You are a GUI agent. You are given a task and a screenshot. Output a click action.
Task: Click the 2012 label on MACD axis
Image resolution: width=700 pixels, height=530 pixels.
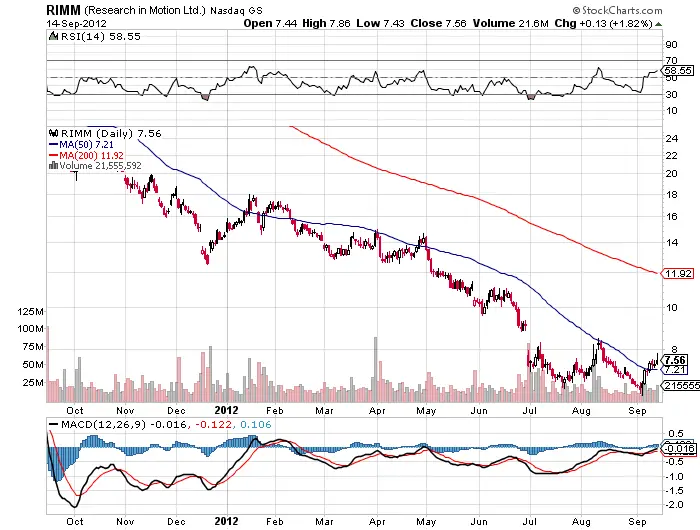(226, 521)
